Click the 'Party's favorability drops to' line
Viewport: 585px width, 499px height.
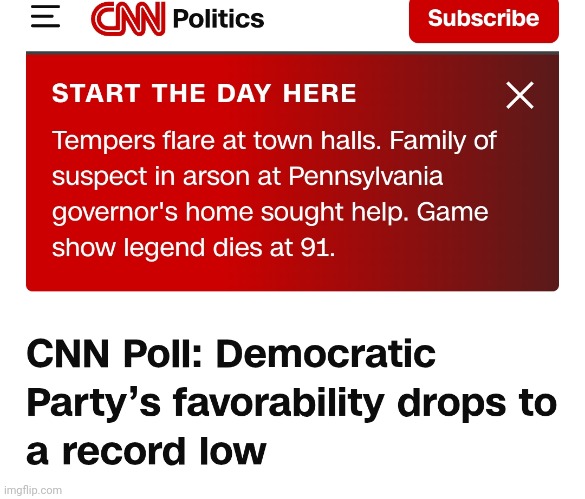click(292, 403)
